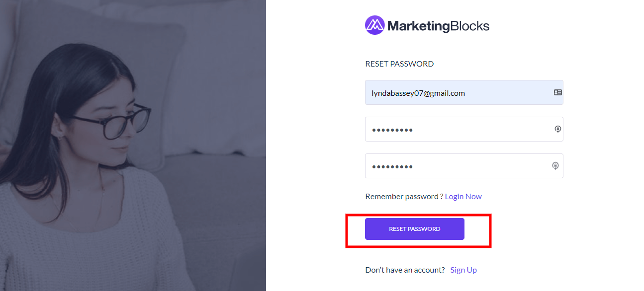Click the 'Remember password ?' label
644x291 pixels.
click(x=404, y=196)
